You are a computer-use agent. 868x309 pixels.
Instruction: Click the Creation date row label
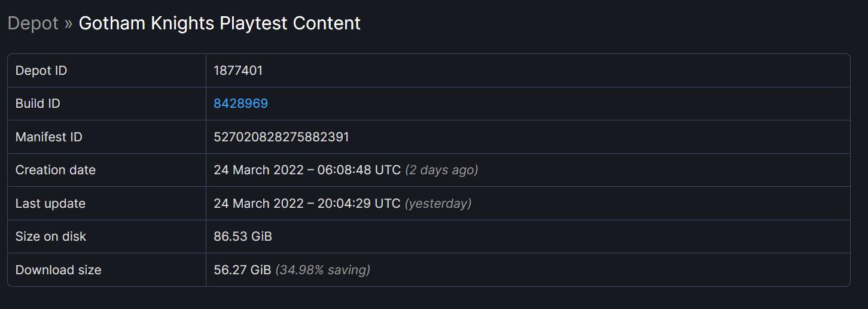[x=56, y=170]
